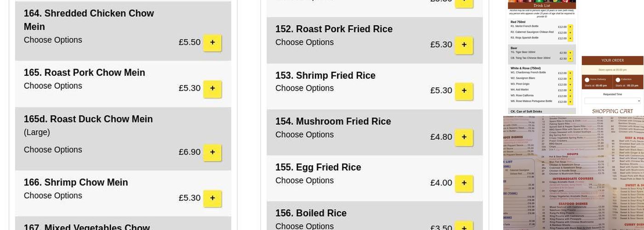
Task: Add Tsing Tao Chinese Beer to cart
Action: pyautogui.click(x=570, y=59)
